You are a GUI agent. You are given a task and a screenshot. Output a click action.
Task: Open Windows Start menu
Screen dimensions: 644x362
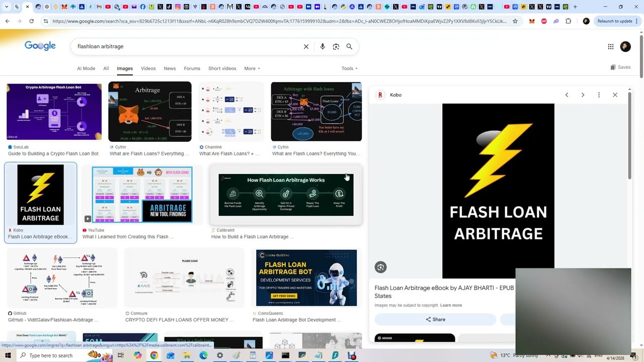point(8,355)
